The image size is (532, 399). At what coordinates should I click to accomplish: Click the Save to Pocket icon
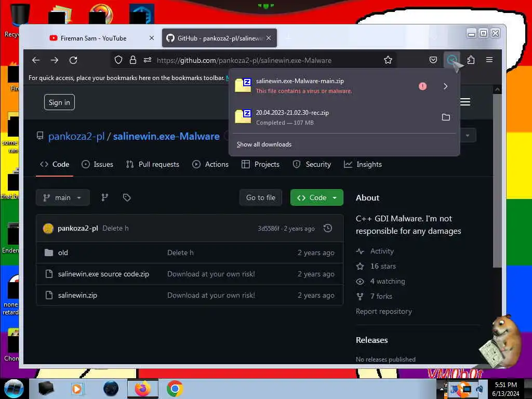[433, 60]
